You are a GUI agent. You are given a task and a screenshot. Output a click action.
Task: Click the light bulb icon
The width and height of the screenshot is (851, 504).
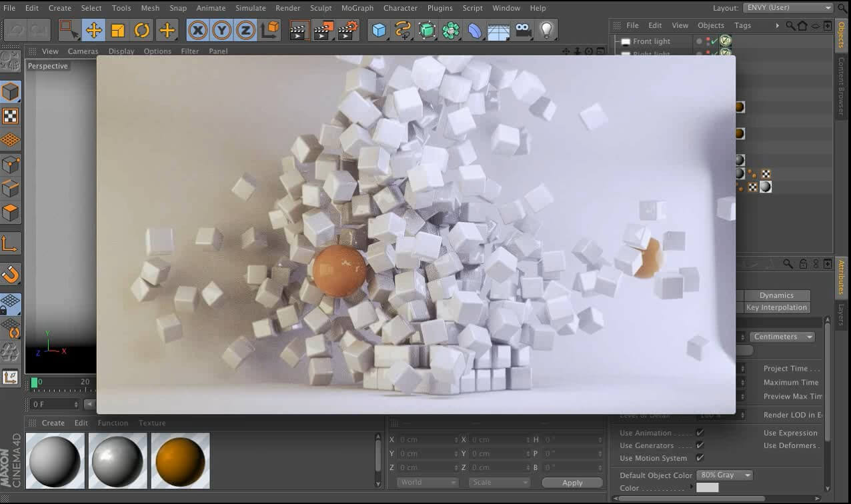(547, 30)
